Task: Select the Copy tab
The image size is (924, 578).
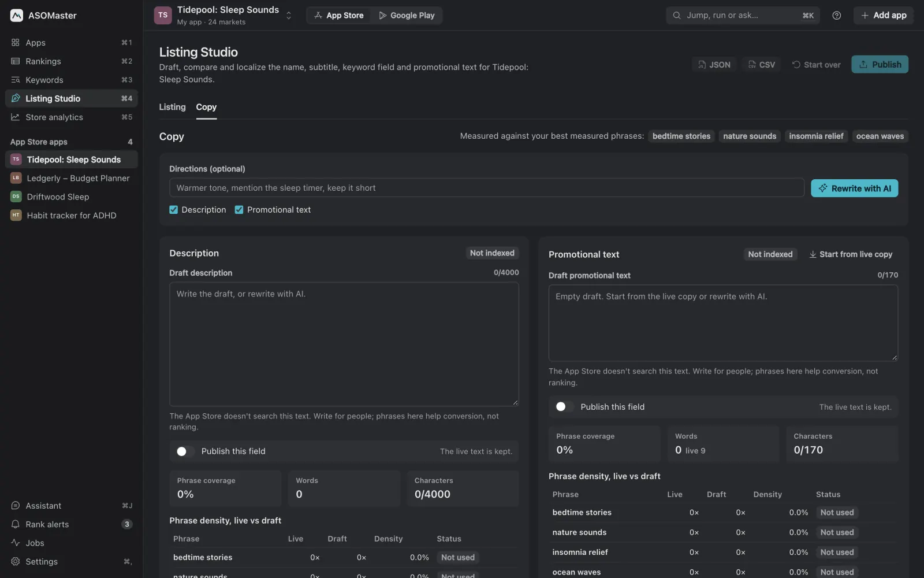Action: (206, 107)
